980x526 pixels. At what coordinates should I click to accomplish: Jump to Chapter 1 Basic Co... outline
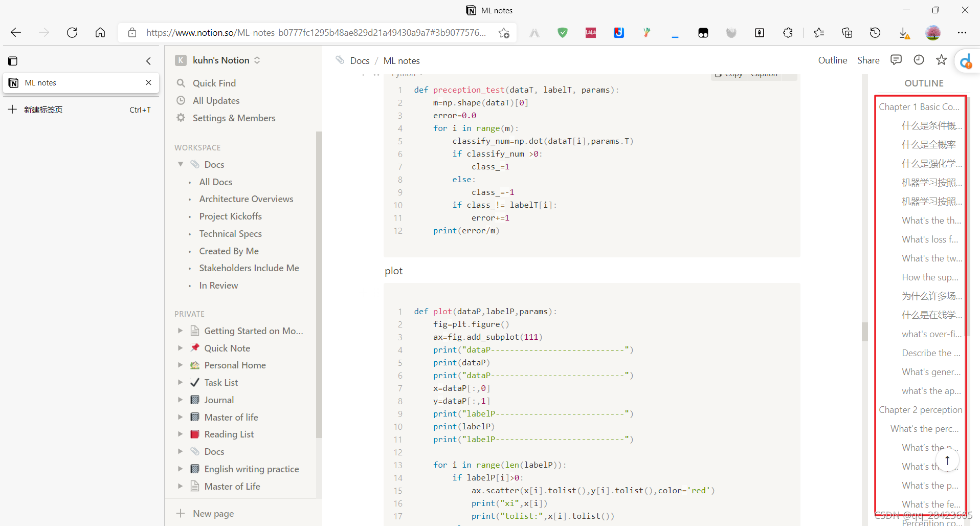pyautogui.click(x=919, y=106)
